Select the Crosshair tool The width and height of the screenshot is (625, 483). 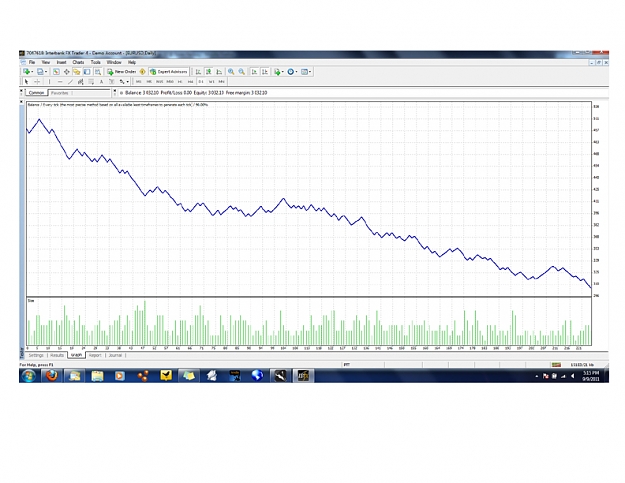pyautogui.click(x=37, y=82)
